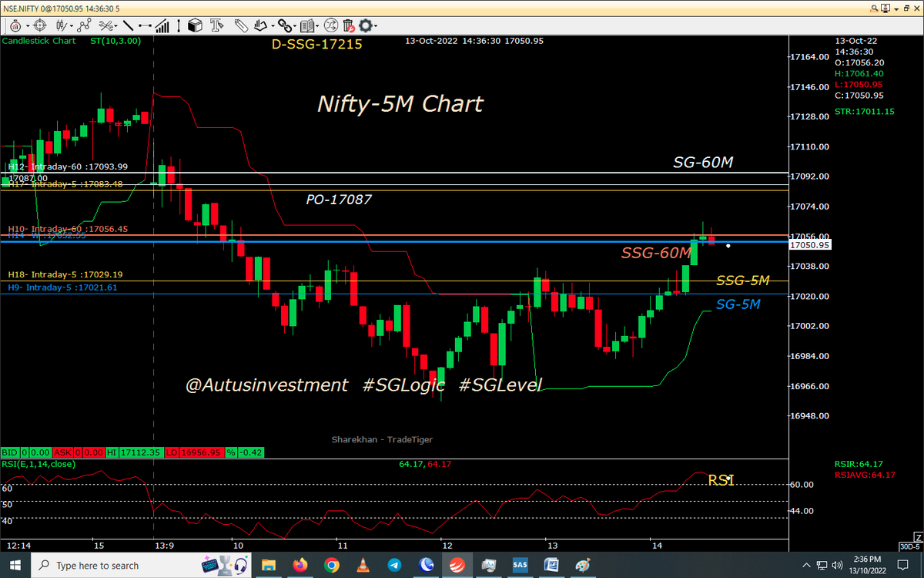The width and height of the screenshot is (924, 578).
Task: Click the SG-60M annotation label
Action: pyautogui.click(x=704, y=161)
